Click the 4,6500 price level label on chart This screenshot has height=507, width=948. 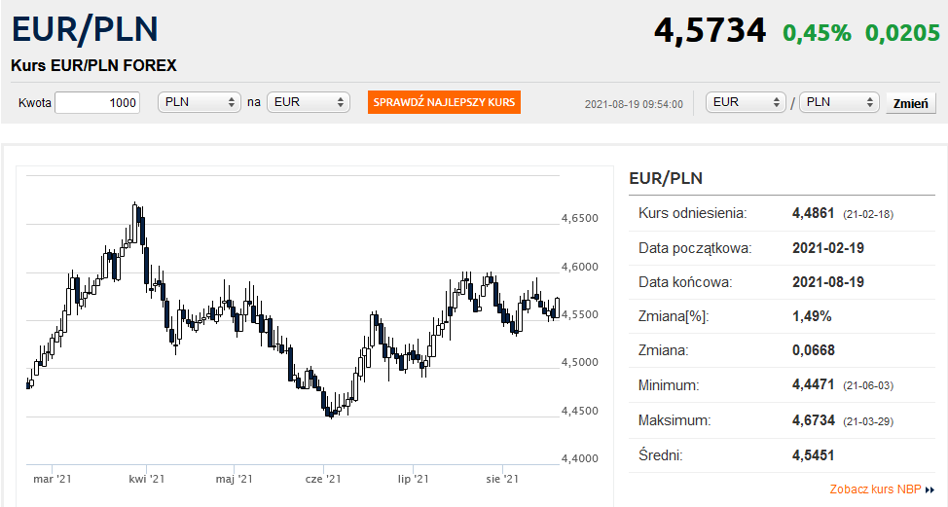click(579, 218)
